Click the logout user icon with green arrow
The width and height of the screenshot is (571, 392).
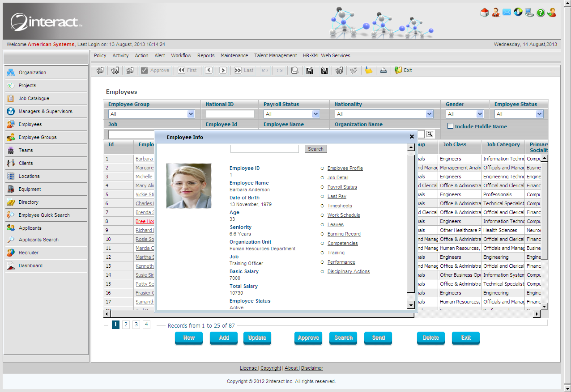pos(552,13)
